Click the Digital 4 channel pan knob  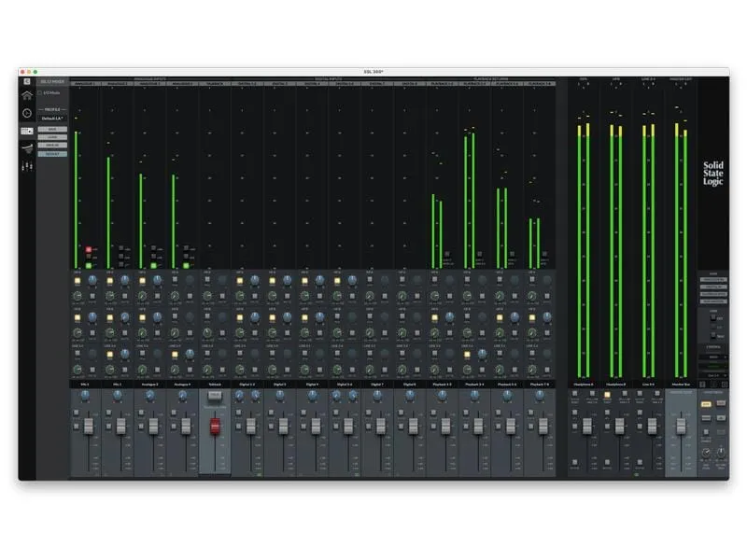pos(313,395)
